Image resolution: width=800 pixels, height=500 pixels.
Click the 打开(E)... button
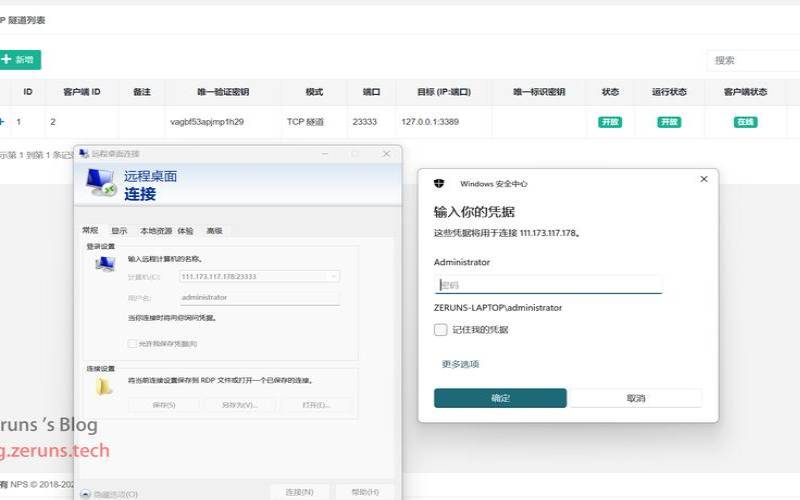316,405
